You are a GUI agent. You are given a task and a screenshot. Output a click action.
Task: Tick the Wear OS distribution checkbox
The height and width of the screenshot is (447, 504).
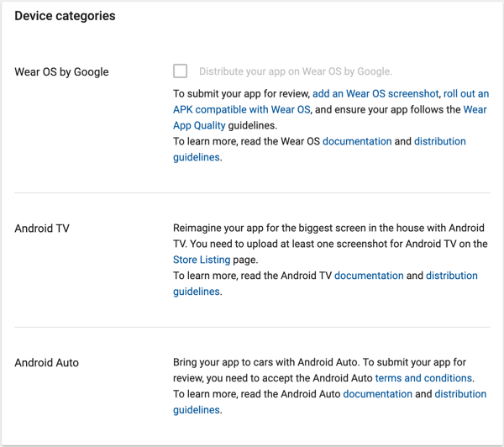click(180, 71)
